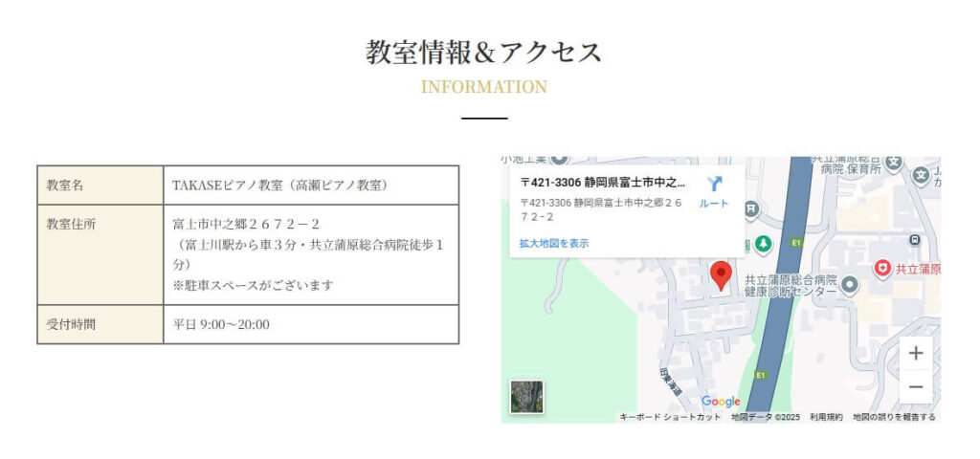Click the ルート directions link text
The width and height of the screenshot is (980, 459).
click(x=714, y=204)
